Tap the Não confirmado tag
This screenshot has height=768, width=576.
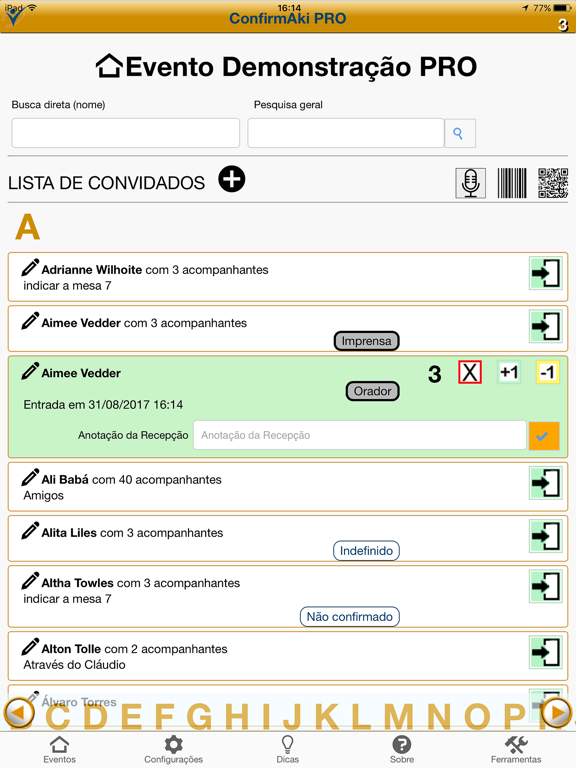click(x=350, y=617)
